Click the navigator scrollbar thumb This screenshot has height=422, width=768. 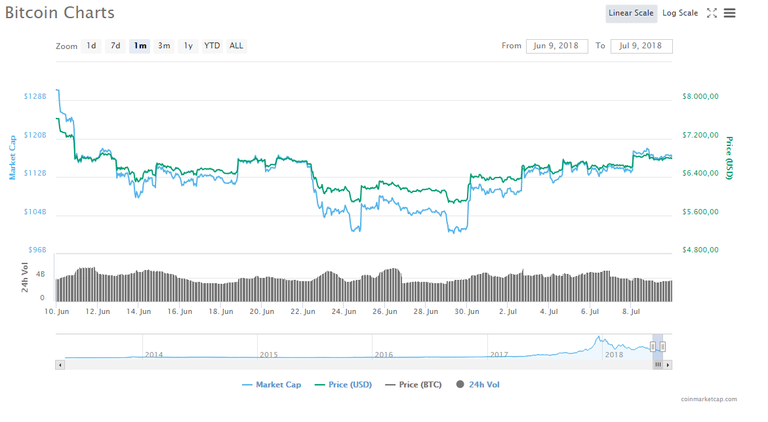(658, 365)
